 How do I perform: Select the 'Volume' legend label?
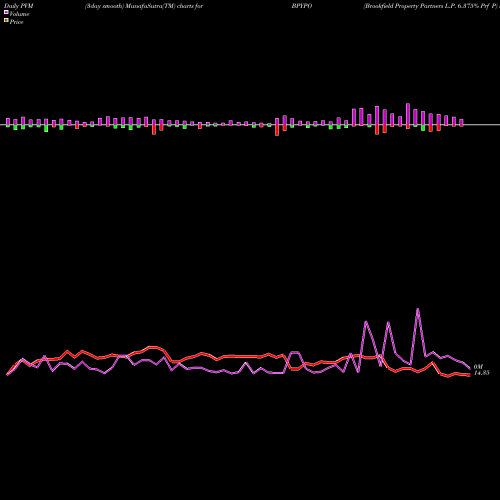click(19, 14)
